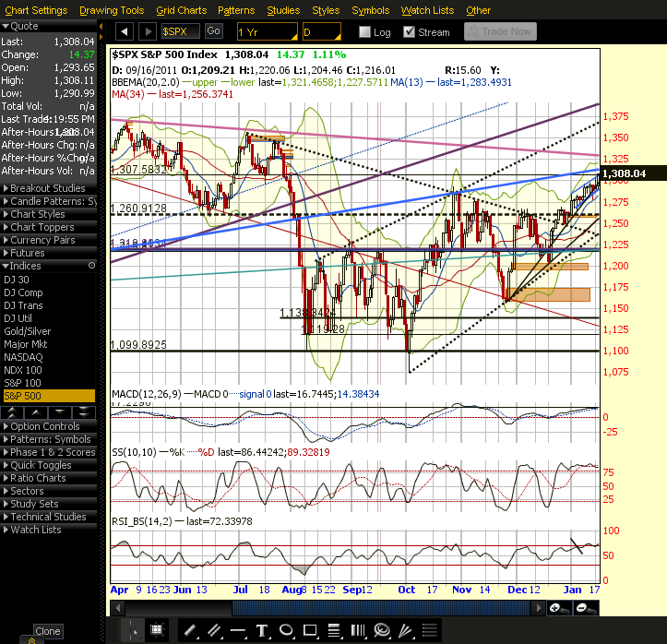Select NASDAQ in the Indices list

(25, 357)
